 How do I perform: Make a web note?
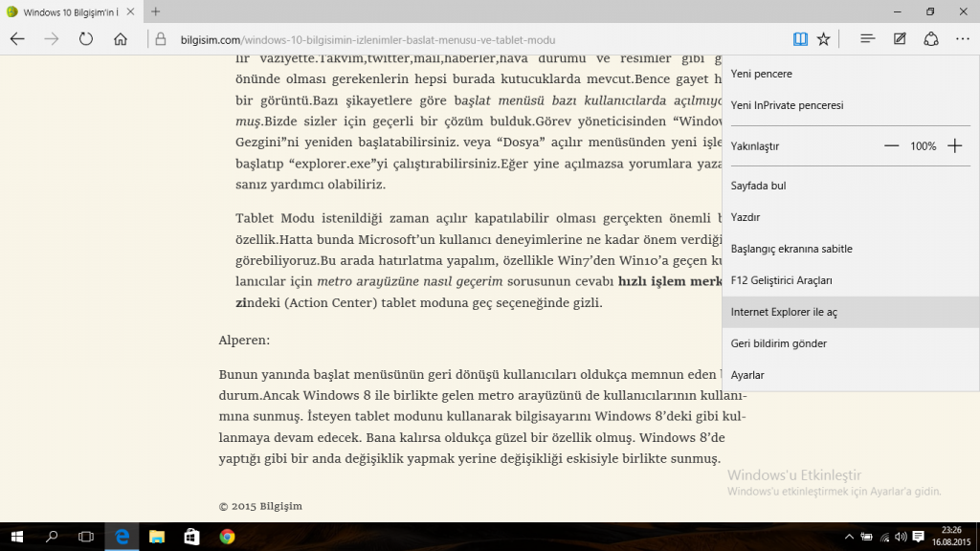pyautogui.click(x=900, y=39)
